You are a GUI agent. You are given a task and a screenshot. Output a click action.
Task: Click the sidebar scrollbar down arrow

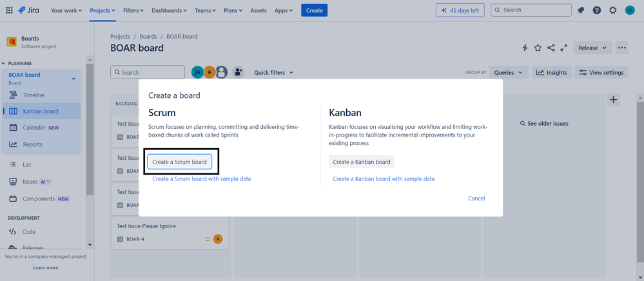[x=90, y=245]
